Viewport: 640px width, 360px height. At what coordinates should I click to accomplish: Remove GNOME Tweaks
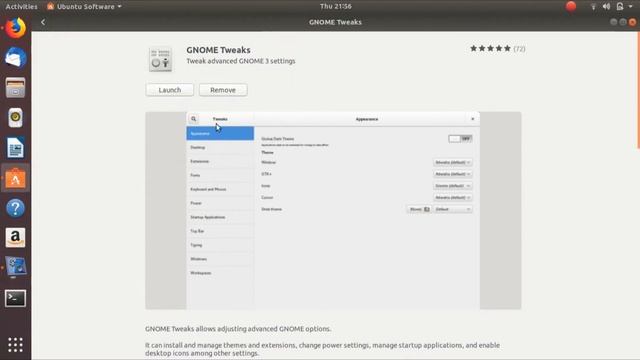tap(223, 90)
